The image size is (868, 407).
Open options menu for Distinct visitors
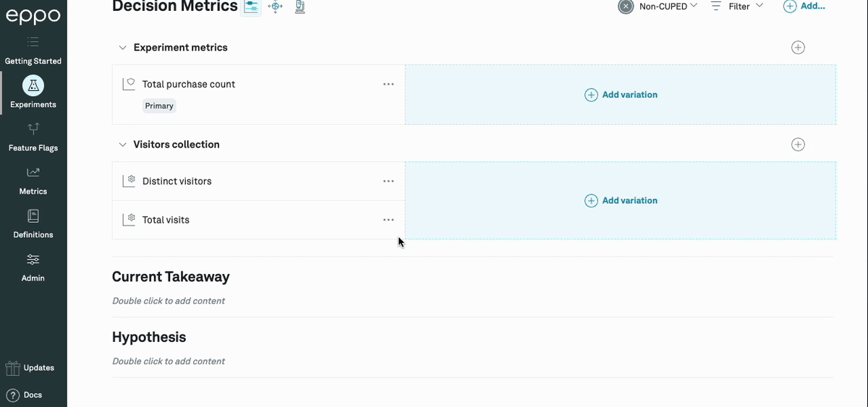click(x=388, y=181)
